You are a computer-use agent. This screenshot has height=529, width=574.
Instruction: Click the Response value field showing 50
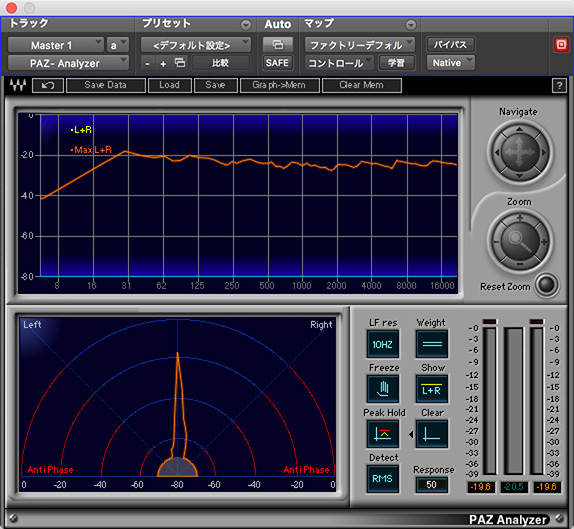[432, 485]
